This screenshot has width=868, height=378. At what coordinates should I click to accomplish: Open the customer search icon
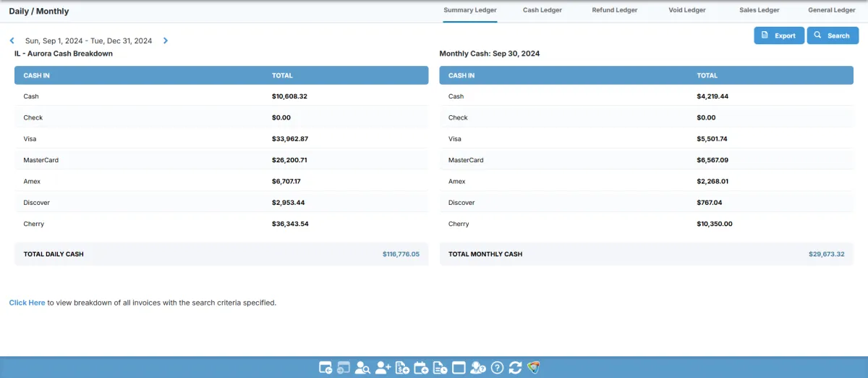click(363, 368)
